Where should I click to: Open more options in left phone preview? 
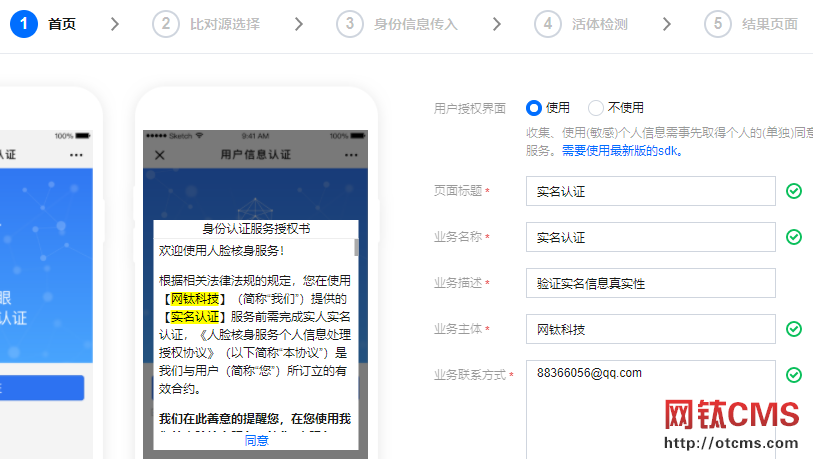click(76, 155)
